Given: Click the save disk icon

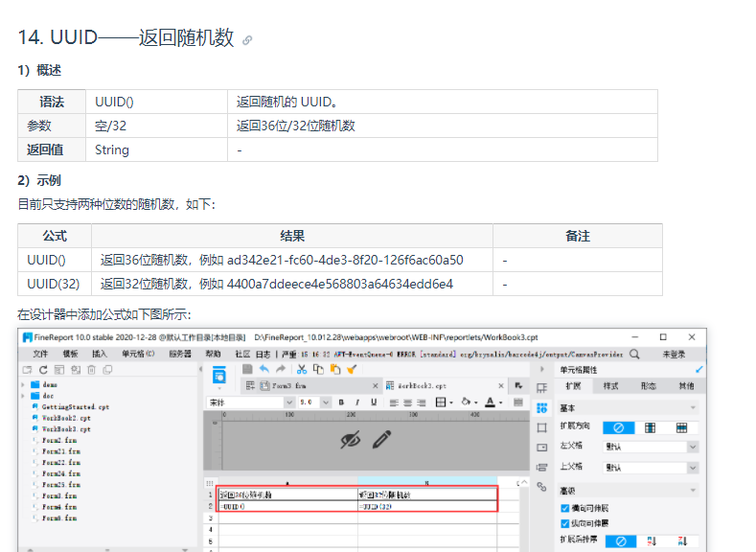Looking at the screenshot, I should tap(247, 369).
